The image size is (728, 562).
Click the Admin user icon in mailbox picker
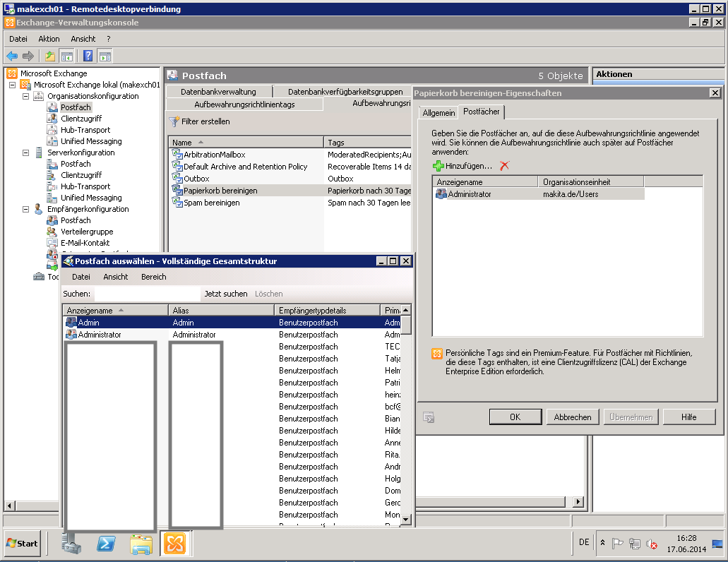pos(71,322)
